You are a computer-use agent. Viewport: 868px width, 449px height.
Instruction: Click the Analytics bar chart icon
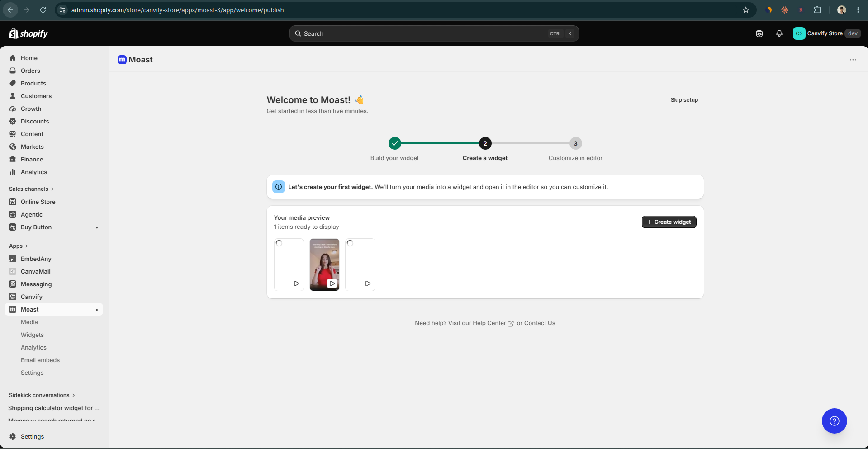tap(13, 172)
